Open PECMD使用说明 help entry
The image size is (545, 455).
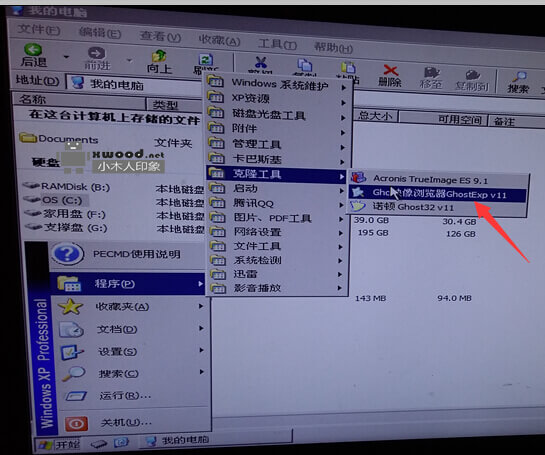coord(128,254)
